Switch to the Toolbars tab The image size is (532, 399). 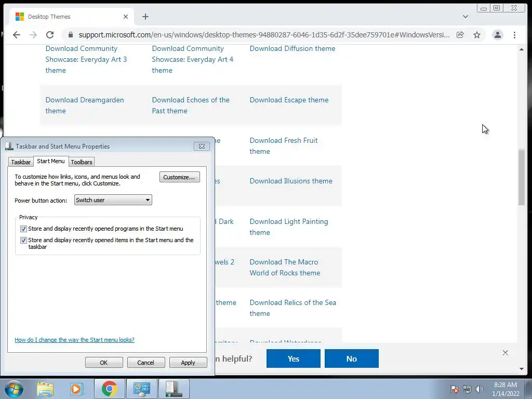point(82,162)
